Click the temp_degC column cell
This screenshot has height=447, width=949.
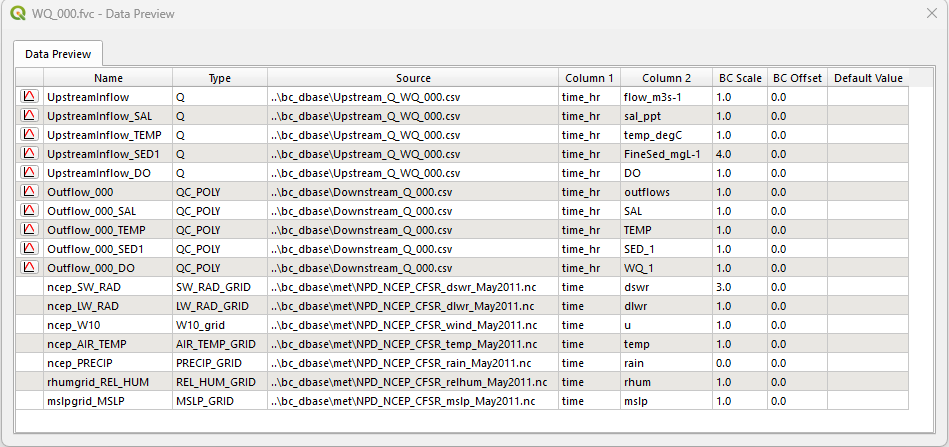[666, 135]
